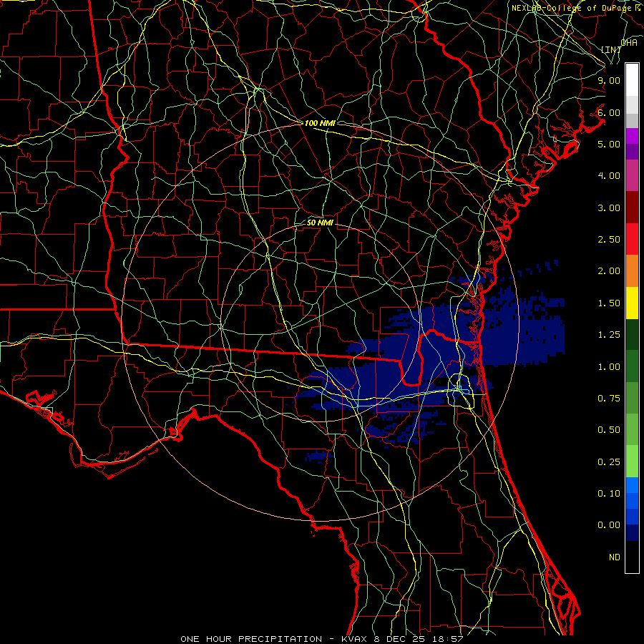The image size is (644, 644).
Task: Select the white swatch atop the color scale
Action: pyautogui.click(x=632, y=80)
